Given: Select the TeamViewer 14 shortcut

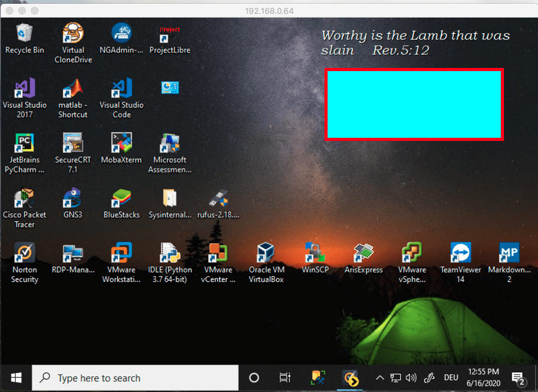Looking at the screenshot, I should (461, 254).
